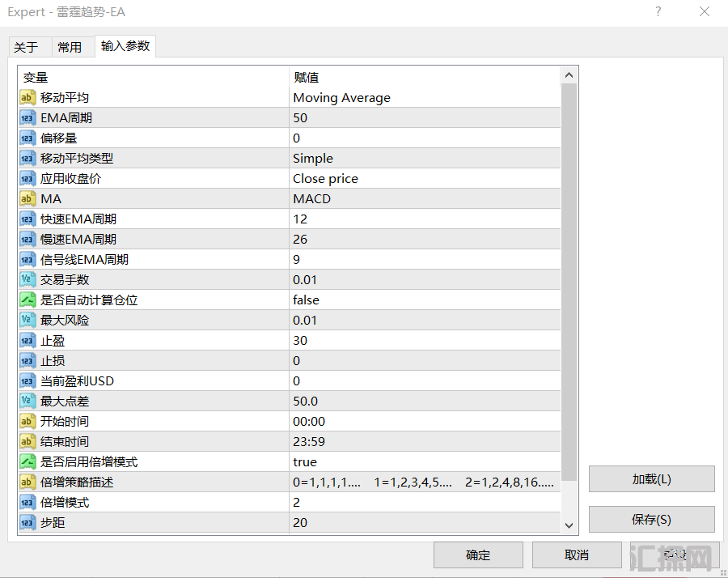
Task: Edit the 止损 value 0
Action: point(425,360)
